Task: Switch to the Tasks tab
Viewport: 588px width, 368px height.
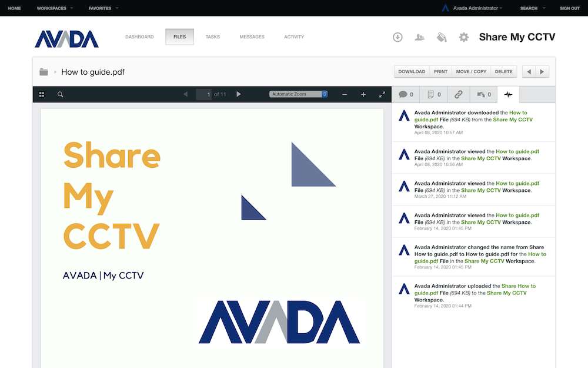Action: [x=212, y=37]
